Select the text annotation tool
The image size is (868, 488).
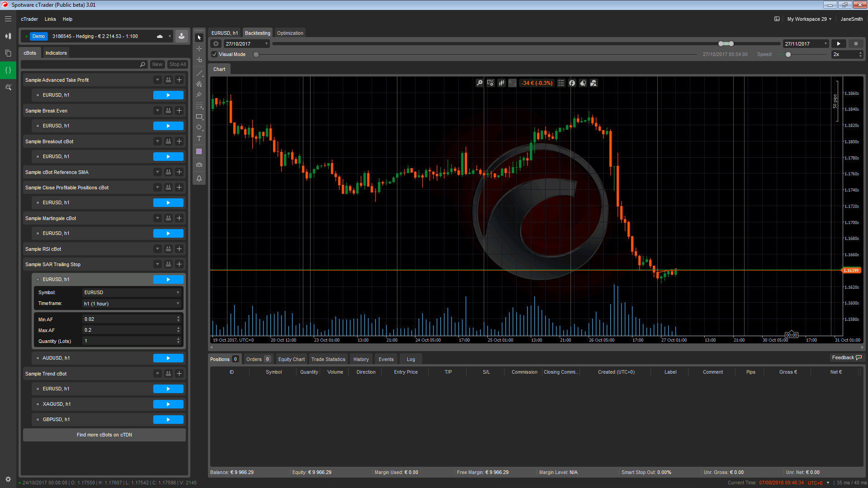coord(199,138)
